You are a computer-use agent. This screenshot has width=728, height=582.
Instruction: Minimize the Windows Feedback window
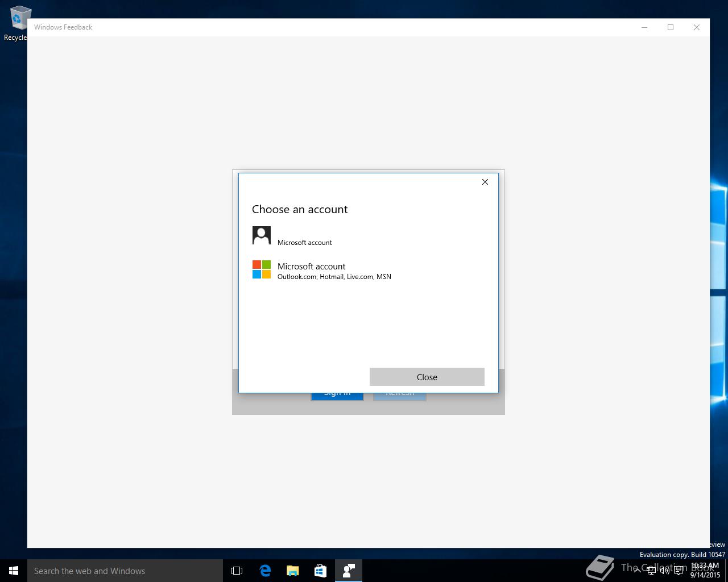(644, 27)
